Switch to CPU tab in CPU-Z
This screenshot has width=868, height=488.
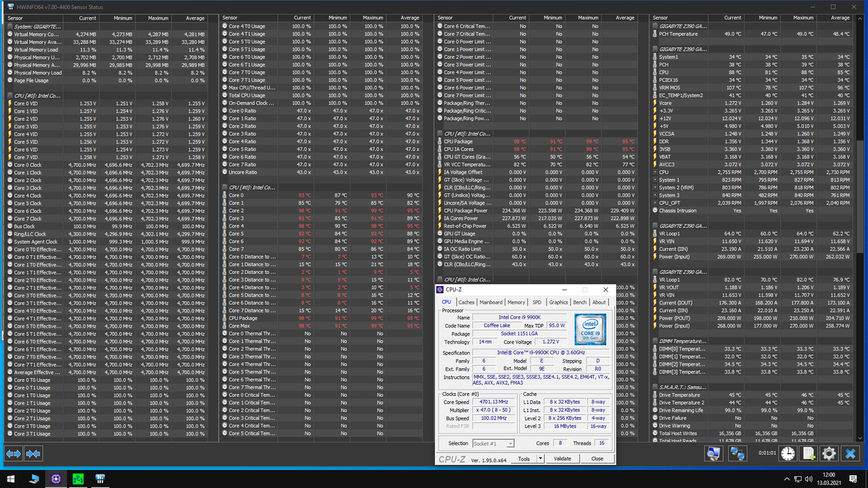[x=446, y=302]
